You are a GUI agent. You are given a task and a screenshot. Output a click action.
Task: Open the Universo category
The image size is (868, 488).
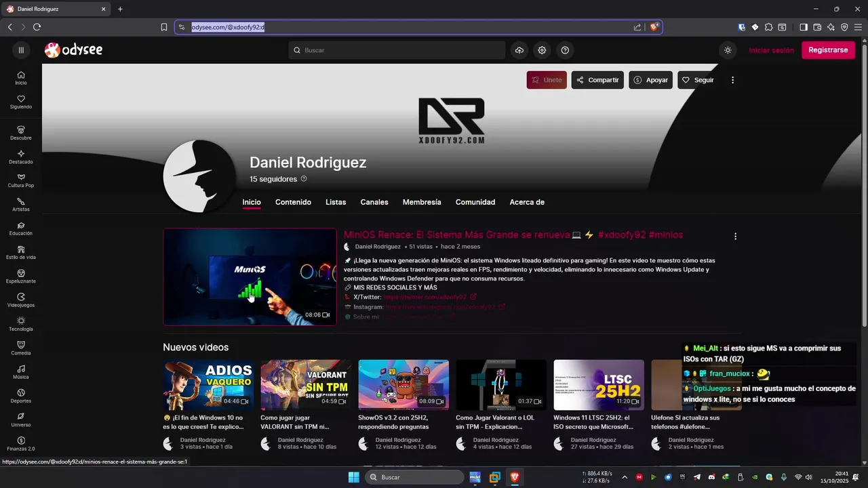coord(21,420)
